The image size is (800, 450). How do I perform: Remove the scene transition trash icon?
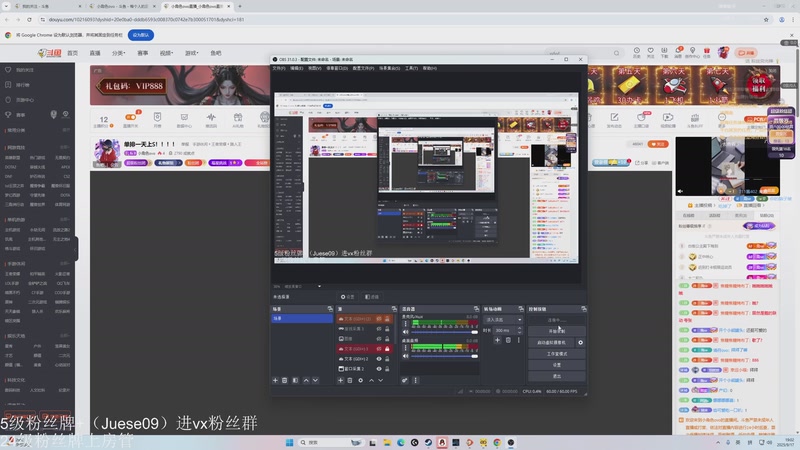pos(508,340)
